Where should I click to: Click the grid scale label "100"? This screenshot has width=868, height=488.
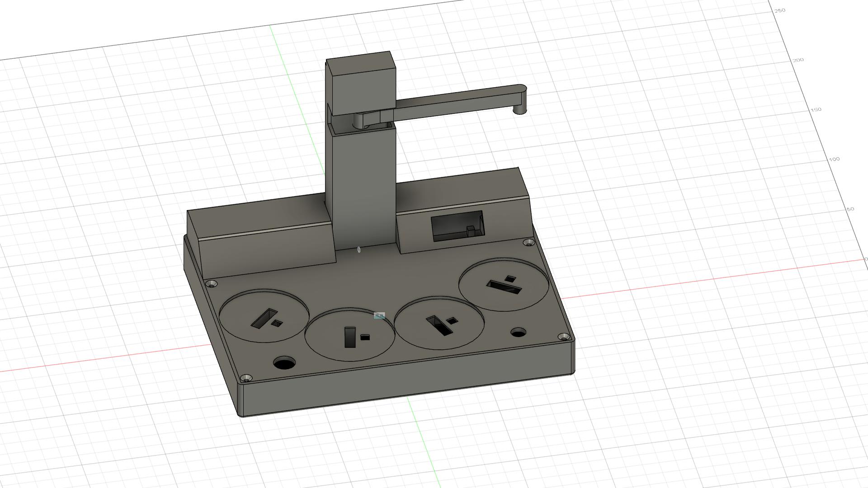pos(834,160)
